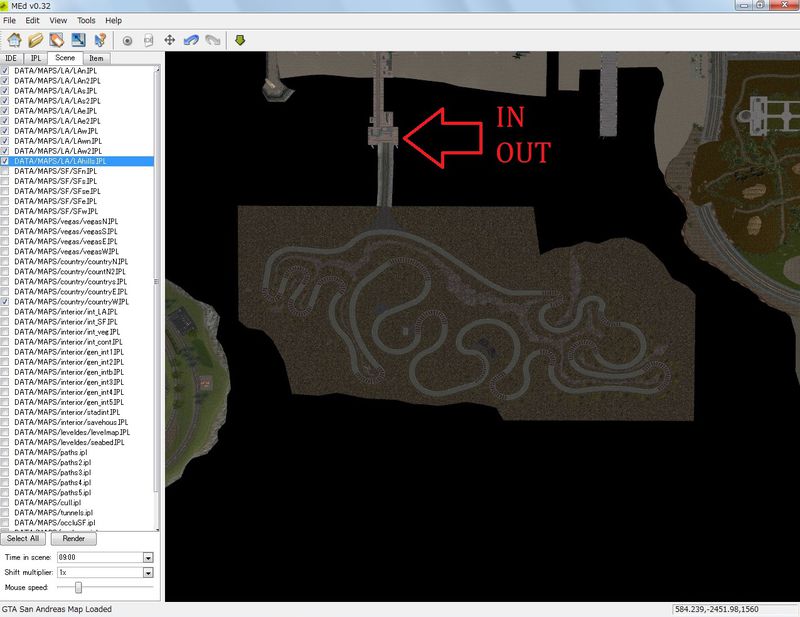Open the Help menu

click(113, 20)
